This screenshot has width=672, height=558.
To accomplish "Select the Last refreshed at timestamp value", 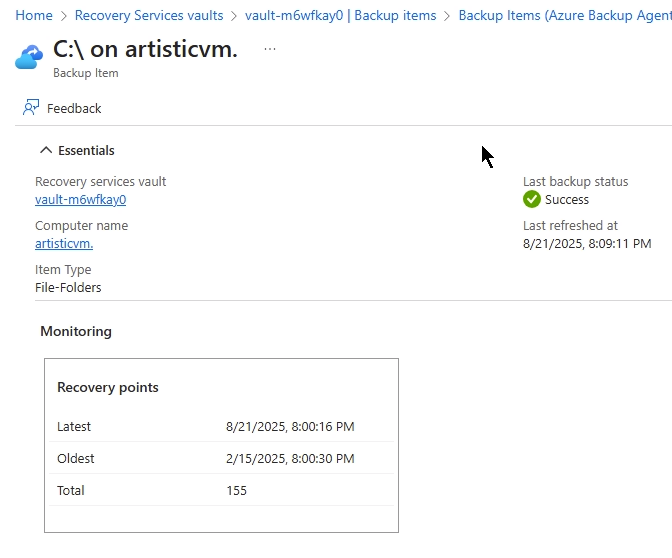I will 587,243.
